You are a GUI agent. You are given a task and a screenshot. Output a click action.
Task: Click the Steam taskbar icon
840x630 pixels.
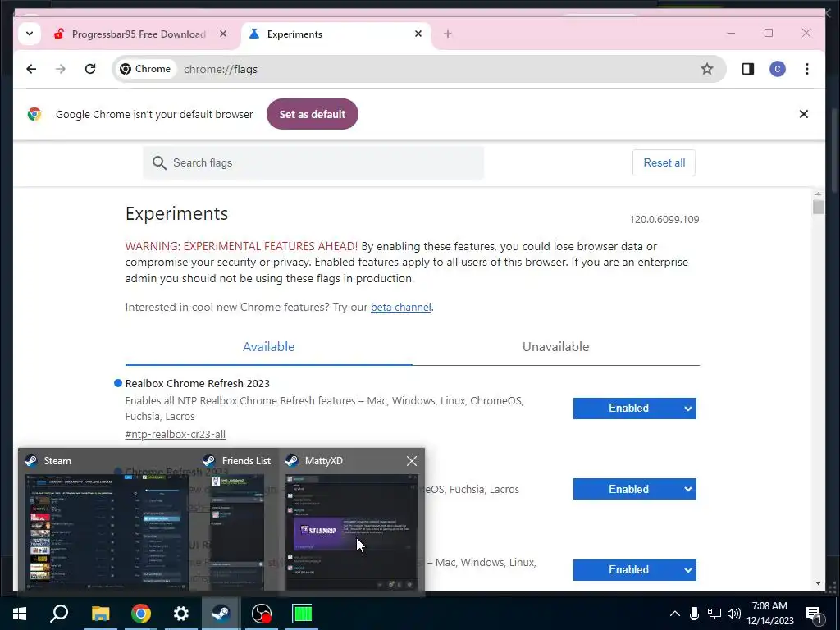tap(221, 614)
